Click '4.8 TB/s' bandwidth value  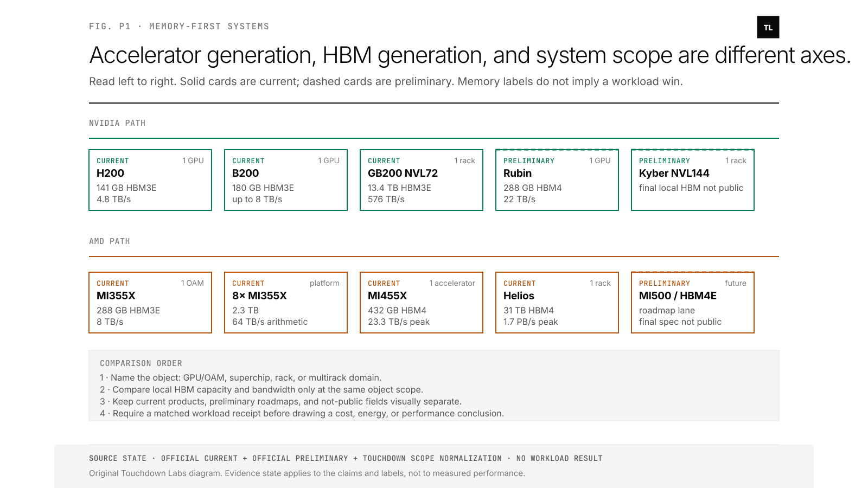tap(114, 199)
